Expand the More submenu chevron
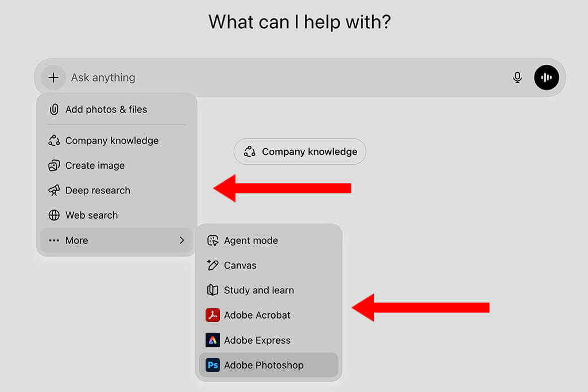The height and width of the screenshot is (392, 588). click(182, 240)
